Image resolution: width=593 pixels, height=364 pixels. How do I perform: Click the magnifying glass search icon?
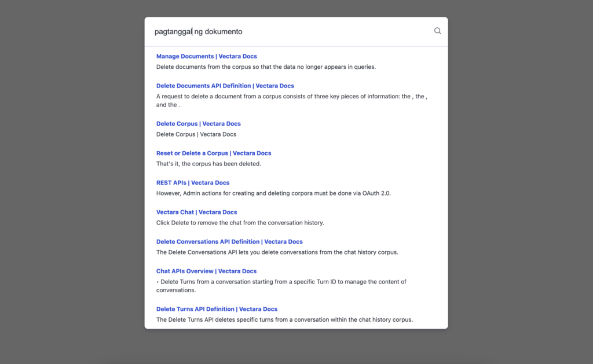click(437, 31)
